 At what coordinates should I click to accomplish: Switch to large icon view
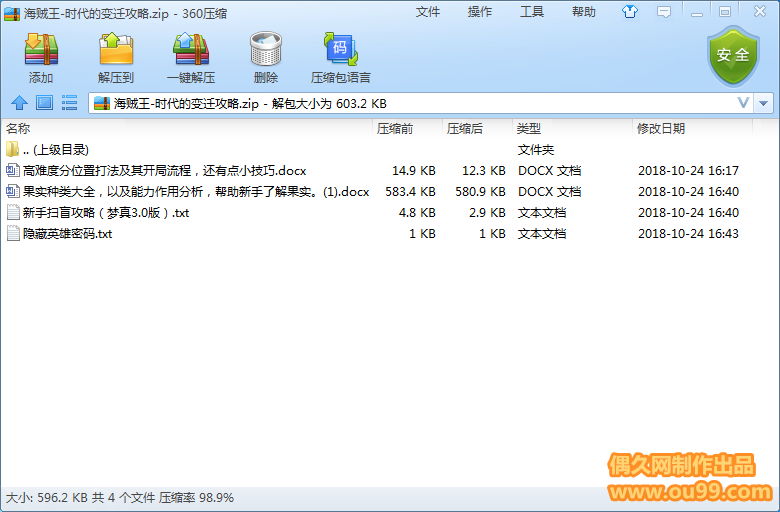click(x=44, y=103)
